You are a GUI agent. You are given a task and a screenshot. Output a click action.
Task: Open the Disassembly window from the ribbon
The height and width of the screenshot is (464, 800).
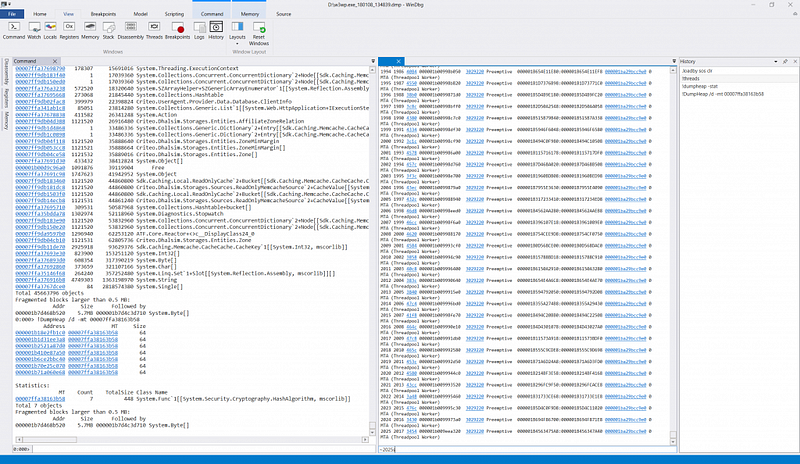click(131, 30)
